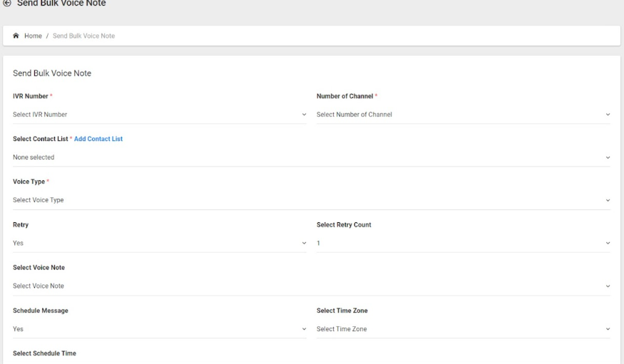This screenshot has width=624, height=364.
Task: Click the back arrow icon beside the page title
Action: [x=6, y=3]
